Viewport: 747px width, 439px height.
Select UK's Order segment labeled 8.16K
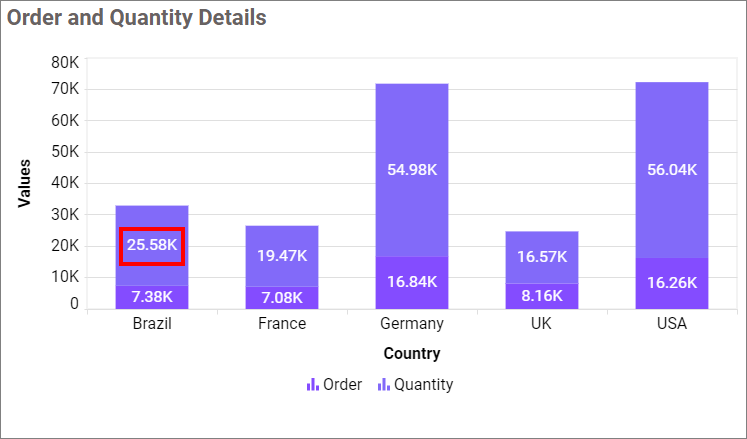pyautogui.click(x=542, y=296)
